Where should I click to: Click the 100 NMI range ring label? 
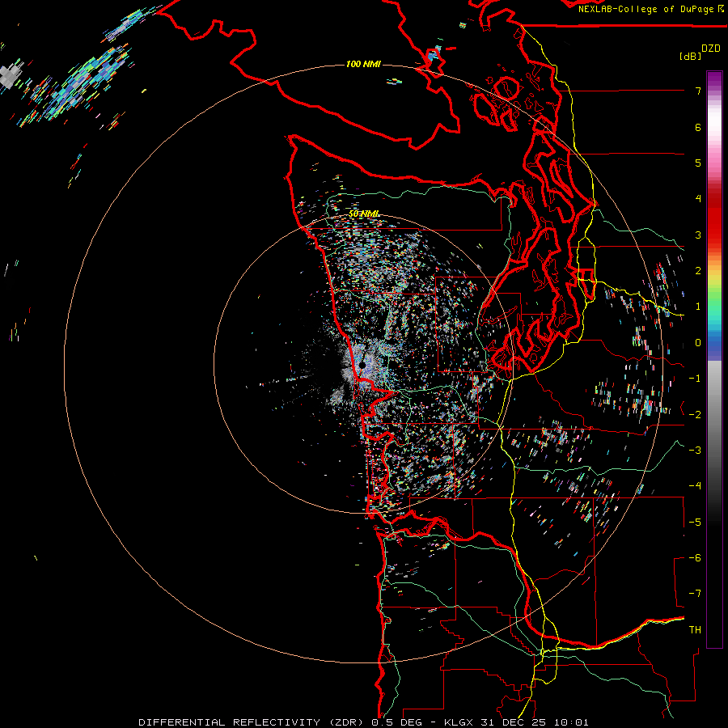(363, 64)
